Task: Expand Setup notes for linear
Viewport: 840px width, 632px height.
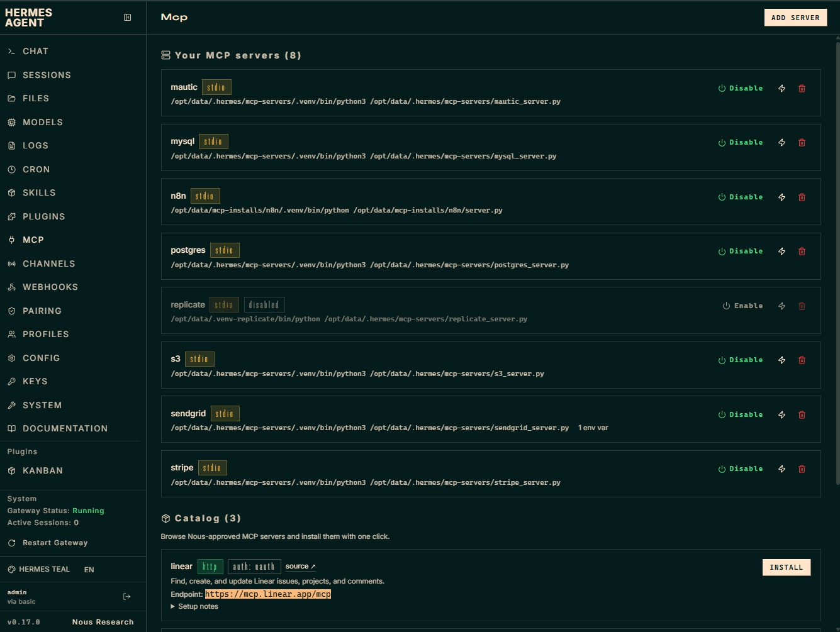Action: pos(194,607)
